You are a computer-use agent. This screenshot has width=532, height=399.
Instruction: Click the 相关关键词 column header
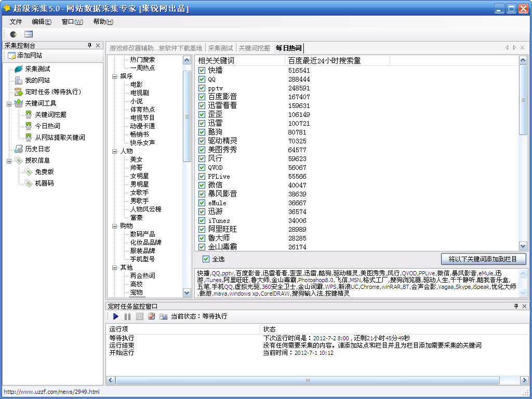pyautogui.click(x=241, y=61)
